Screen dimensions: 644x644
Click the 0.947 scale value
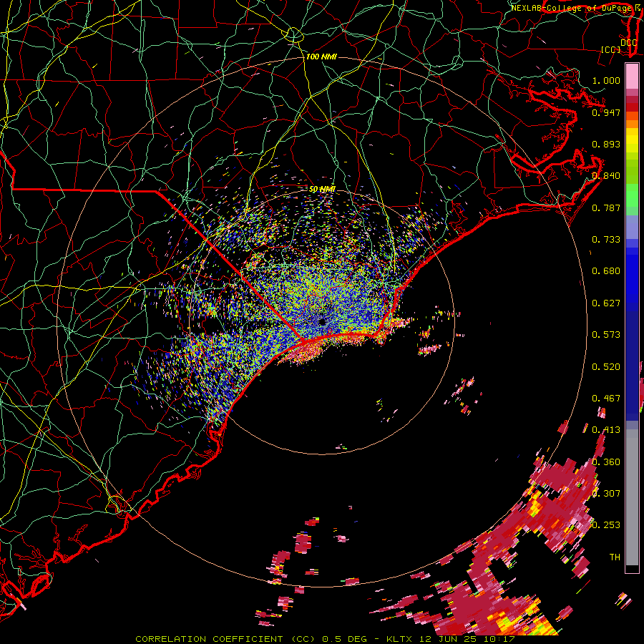pyautogui.click(x=606, y=112)
